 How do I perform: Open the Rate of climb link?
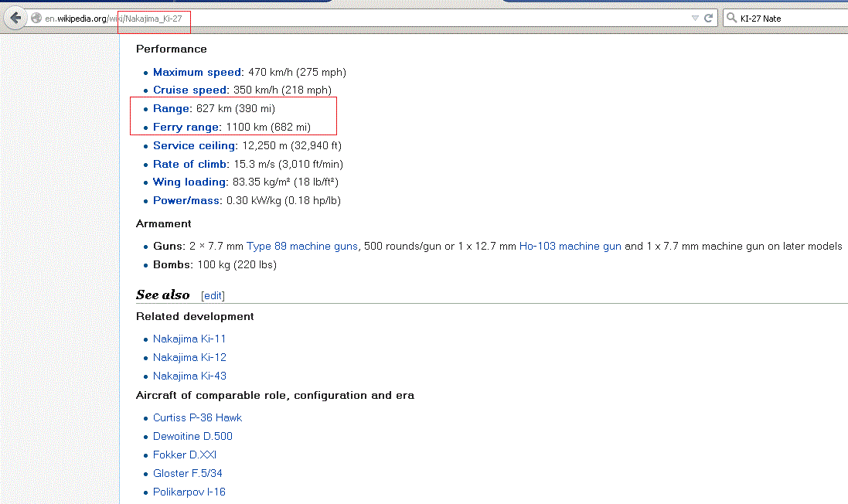(190, 164)
